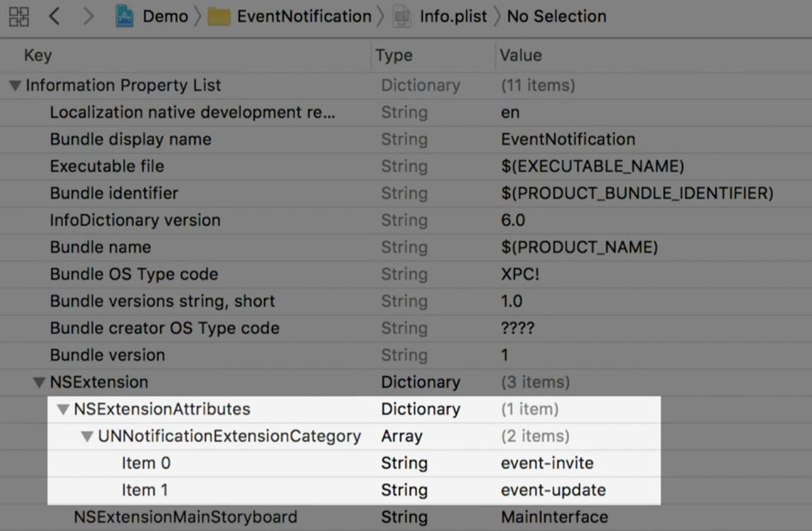Select the Bundle OS Type code row
Screen dimensions: 812x531
coord(134,274)
